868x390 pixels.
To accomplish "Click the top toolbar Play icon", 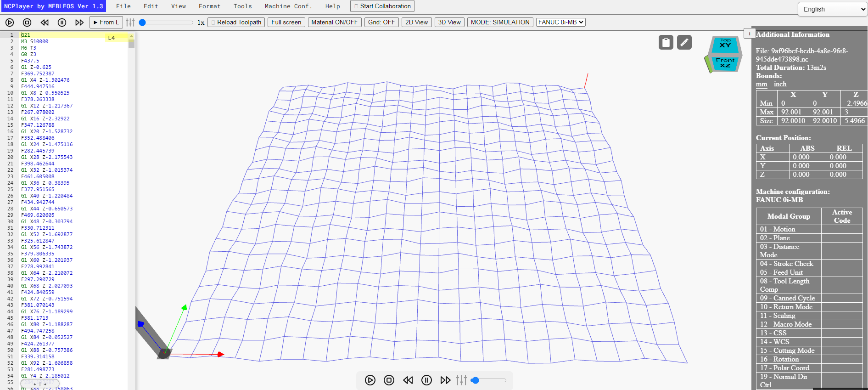I will click(x=10, y=22).
